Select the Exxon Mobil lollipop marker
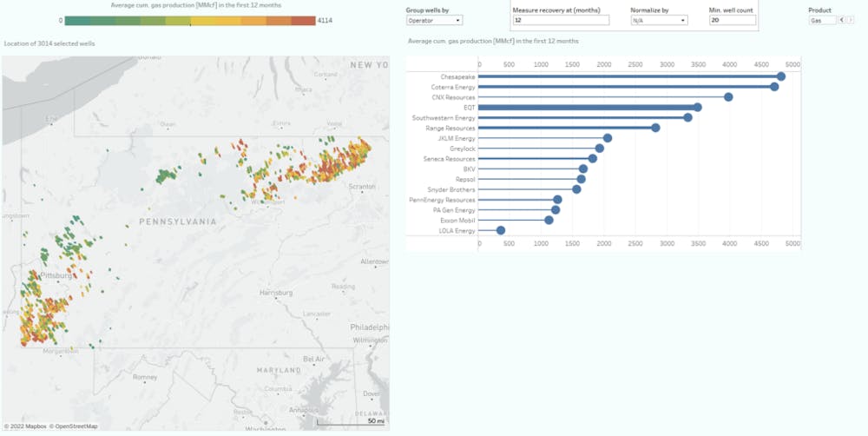This screenshot has height=436, width=868. click(549, 220)
